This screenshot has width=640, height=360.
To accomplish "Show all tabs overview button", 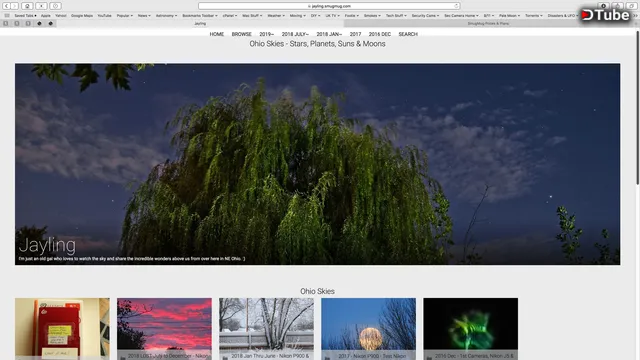I will point(631,6).
